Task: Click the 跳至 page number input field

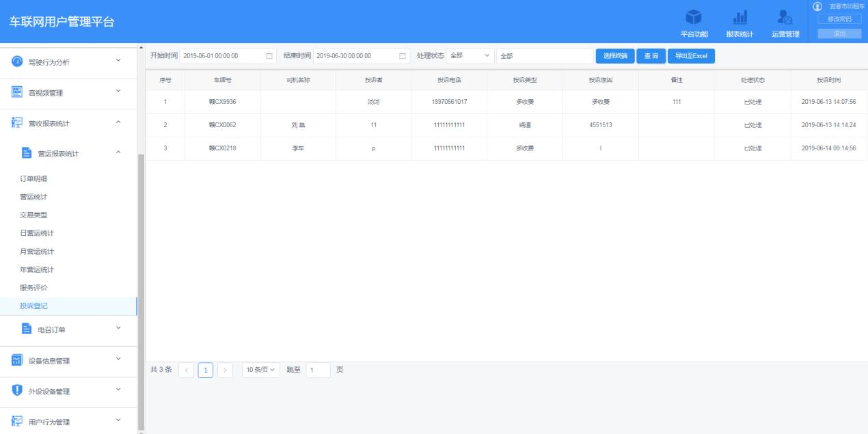Action: pos(318,370)
